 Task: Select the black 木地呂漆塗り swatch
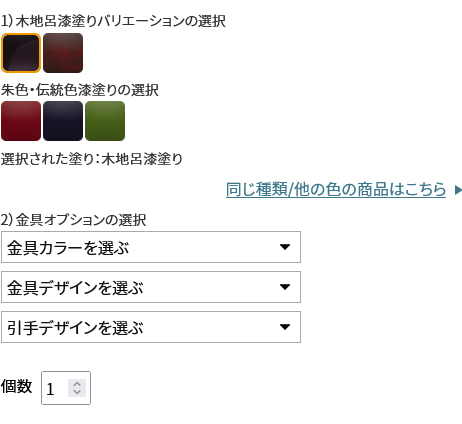21,53
